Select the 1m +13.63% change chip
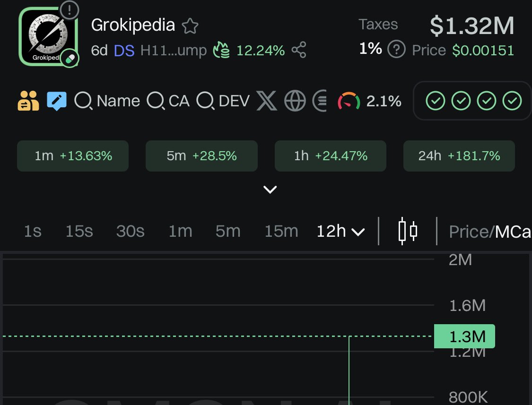The height and width of the screenshot is (405, 532). click(73, 155)
